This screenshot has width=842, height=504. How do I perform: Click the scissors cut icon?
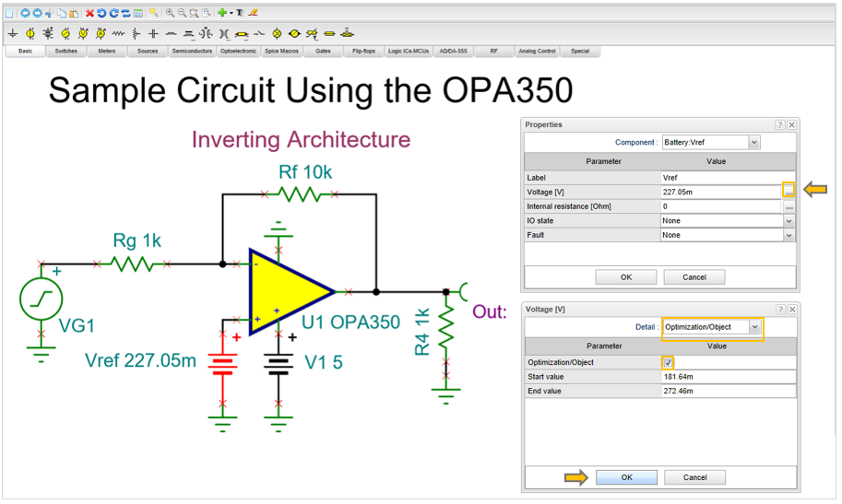(x=48, y=14)
